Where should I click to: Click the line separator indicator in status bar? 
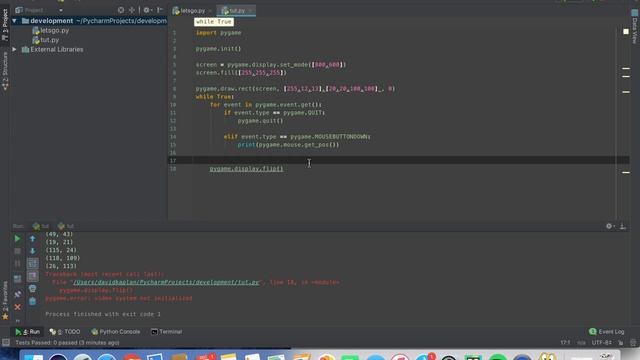tap(581, 343)
